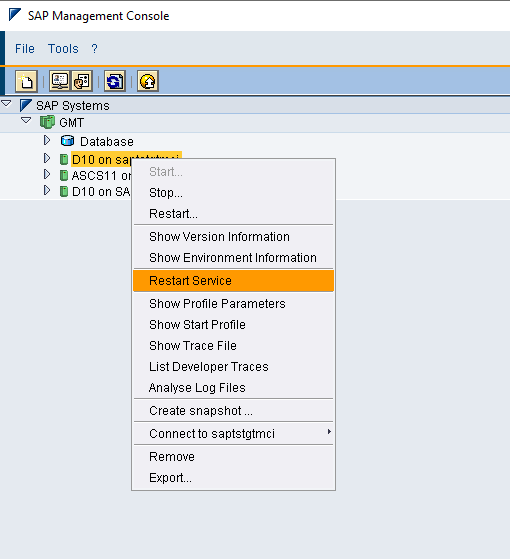510x559 pixels.
Task: Choose Restart... from context menu
Action: (233, 214)
